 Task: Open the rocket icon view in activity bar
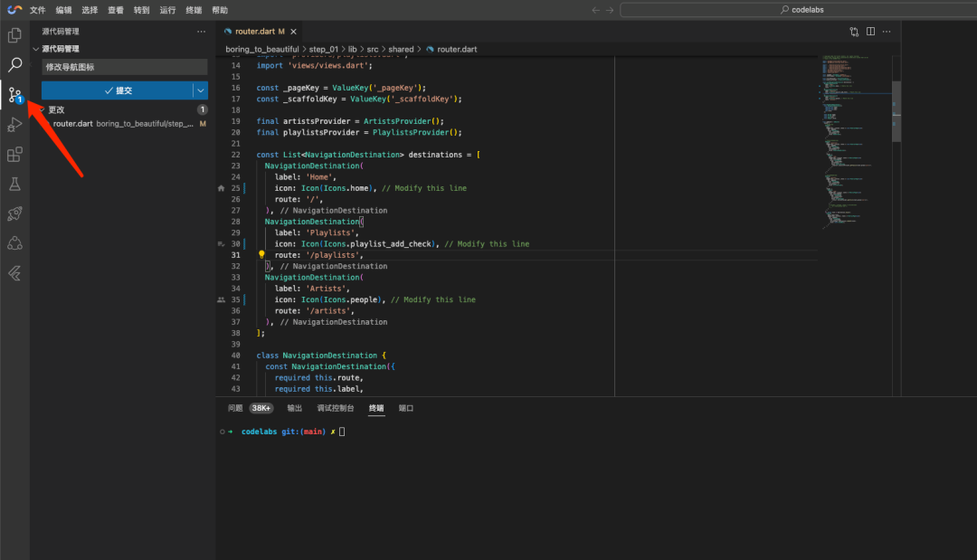pos(14,214)
